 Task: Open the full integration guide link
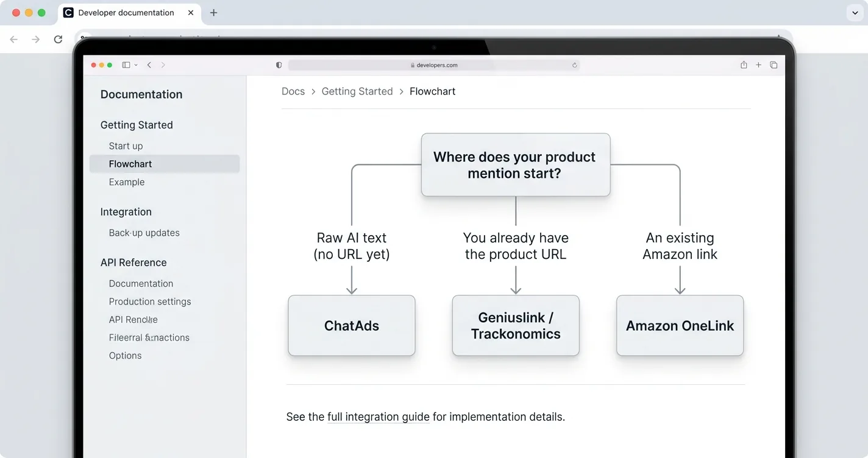point(379,417)
